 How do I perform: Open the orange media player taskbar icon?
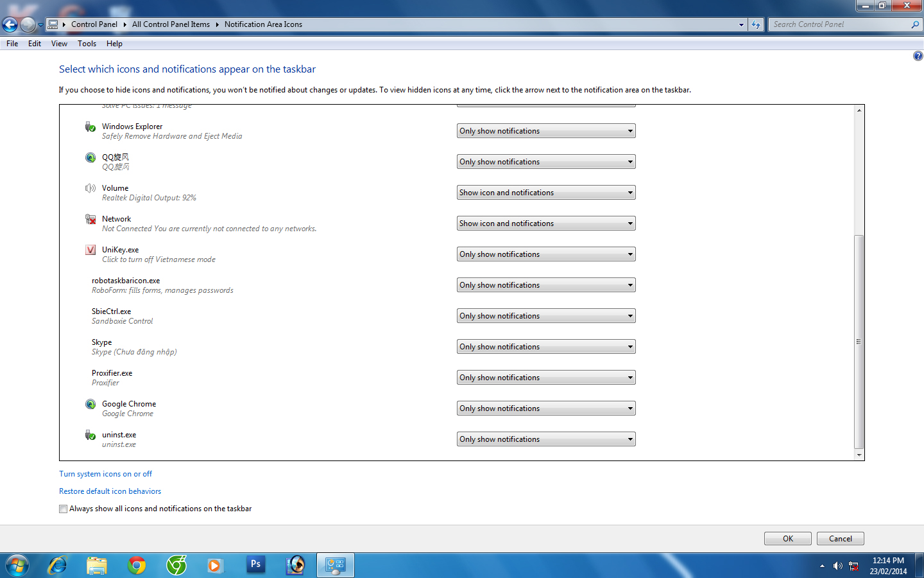216,565
